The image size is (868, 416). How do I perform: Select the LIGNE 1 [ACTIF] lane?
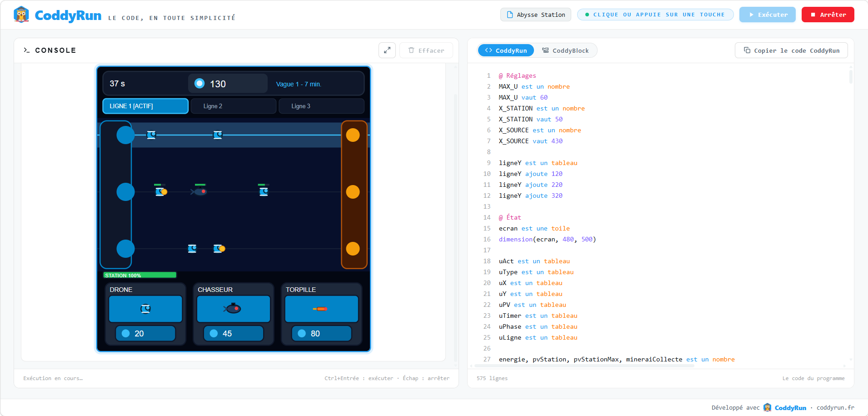(x=145, y=106)
